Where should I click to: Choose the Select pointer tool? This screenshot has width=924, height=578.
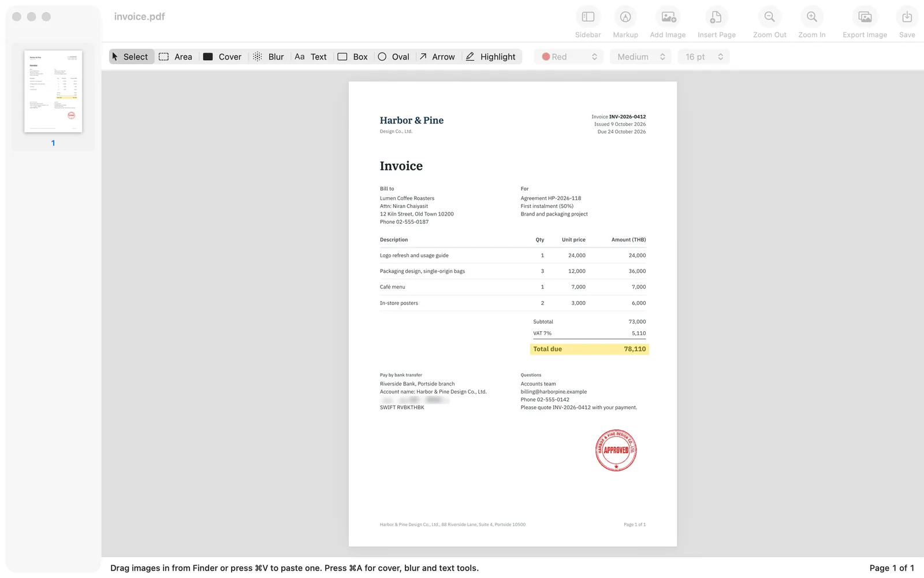point(132,57)
